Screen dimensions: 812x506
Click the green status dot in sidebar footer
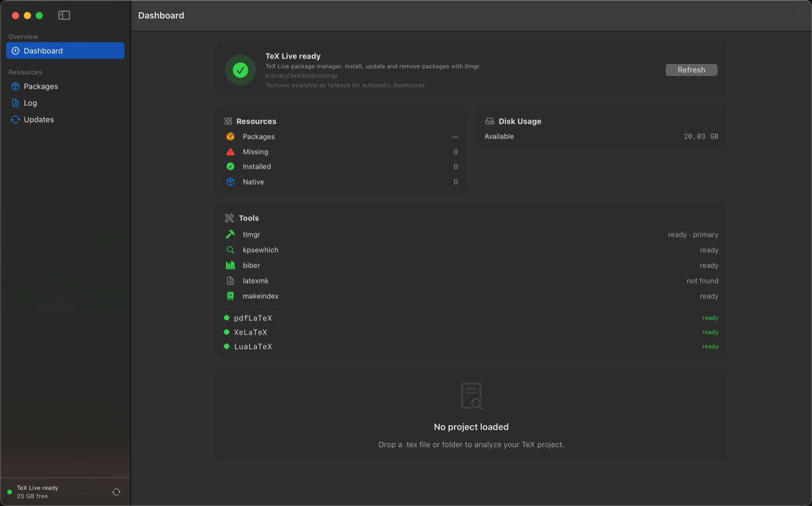tap(9, 492)
